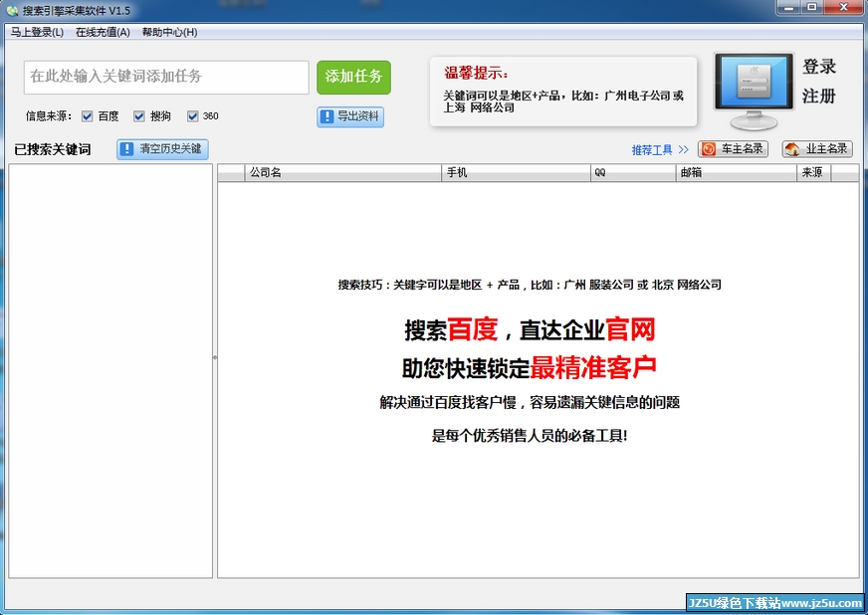Click the 温馨提示 heading text
This screenshot has width=868, height=615.
476,73
